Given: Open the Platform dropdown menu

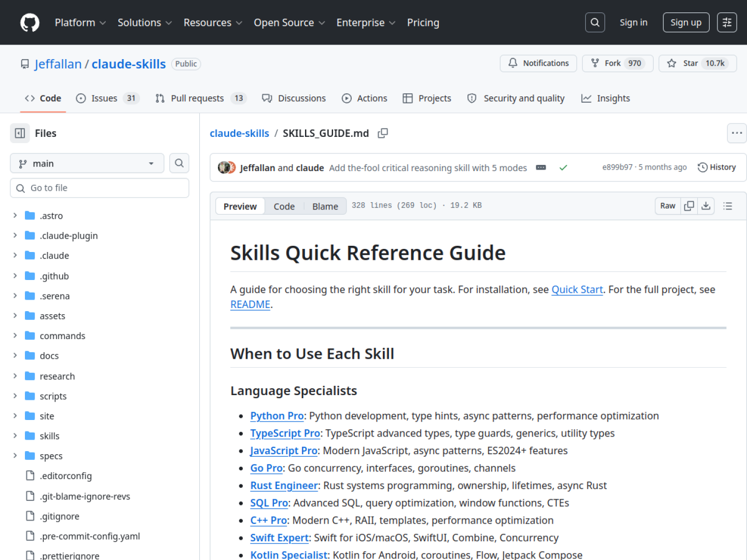Looking at the screenshot, I should (x=80, y=23).
